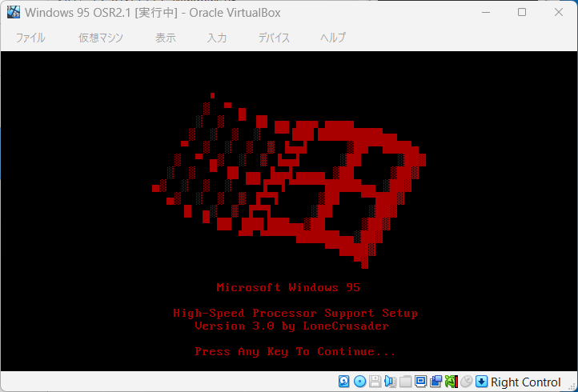578x392 pixels.
Task: Open the ヘルプ menu
Action: pyautogui.click(x=333, y=38)
